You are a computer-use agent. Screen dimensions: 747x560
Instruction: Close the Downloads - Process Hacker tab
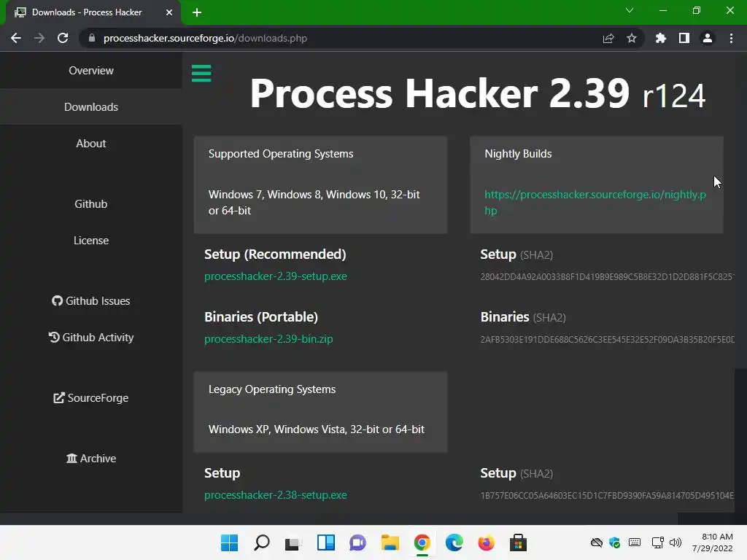click(x=169, y=12)
